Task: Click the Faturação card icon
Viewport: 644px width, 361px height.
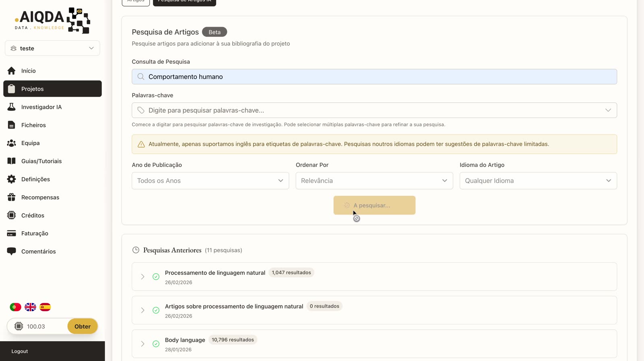Action: point(11,233)
